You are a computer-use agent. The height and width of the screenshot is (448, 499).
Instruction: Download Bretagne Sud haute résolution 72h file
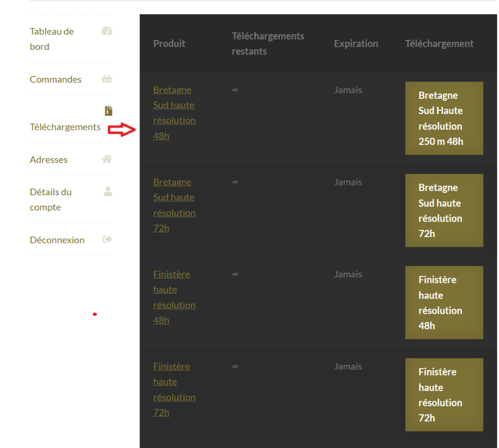[444, 210]
